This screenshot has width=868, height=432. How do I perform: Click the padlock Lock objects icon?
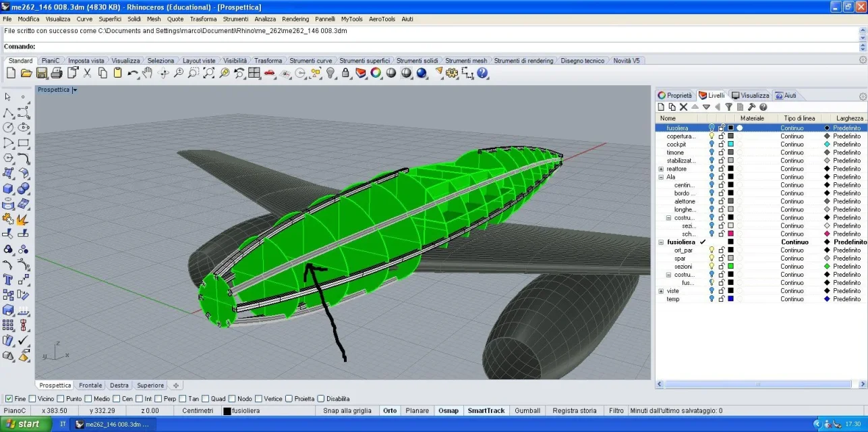[345, 73]
